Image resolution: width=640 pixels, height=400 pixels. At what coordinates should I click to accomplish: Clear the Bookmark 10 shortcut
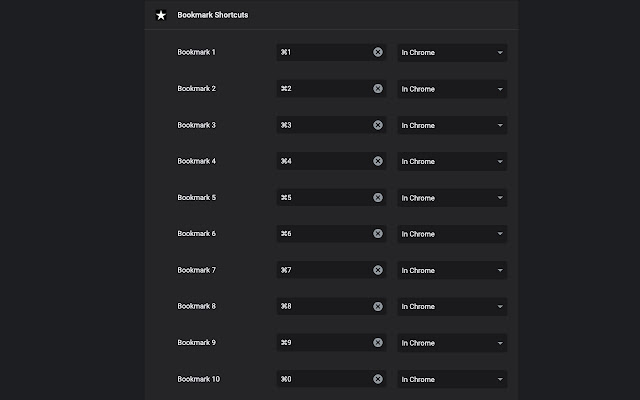click(378, 379)
